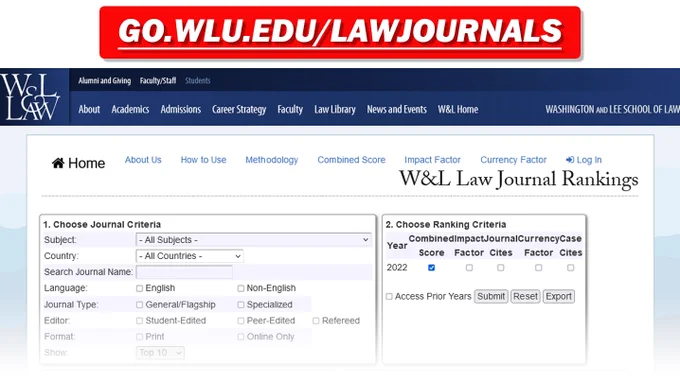
Task: Check the General/Flagship checkbox
Action: coord(139,305)
